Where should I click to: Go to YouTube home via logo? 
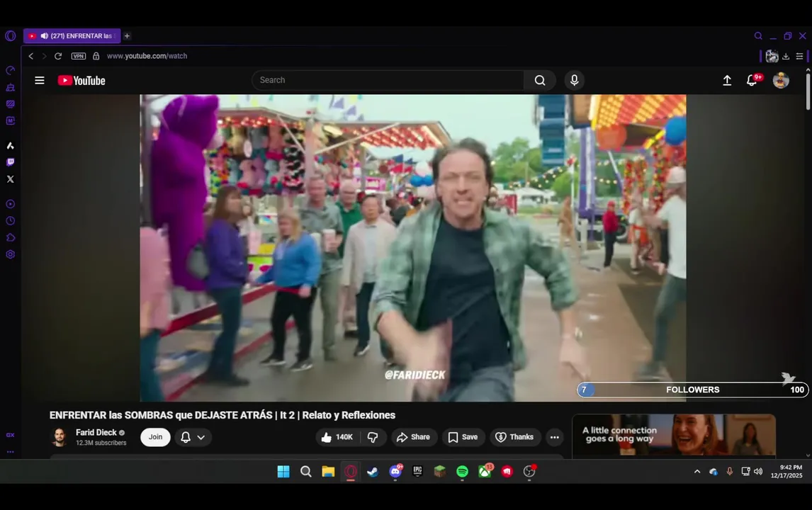point(81,80)
